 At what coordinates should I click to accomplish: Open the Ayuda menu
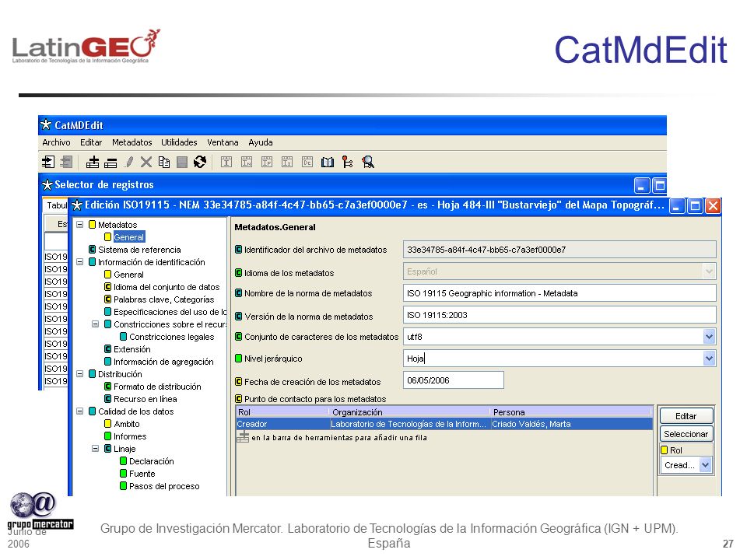261,142
